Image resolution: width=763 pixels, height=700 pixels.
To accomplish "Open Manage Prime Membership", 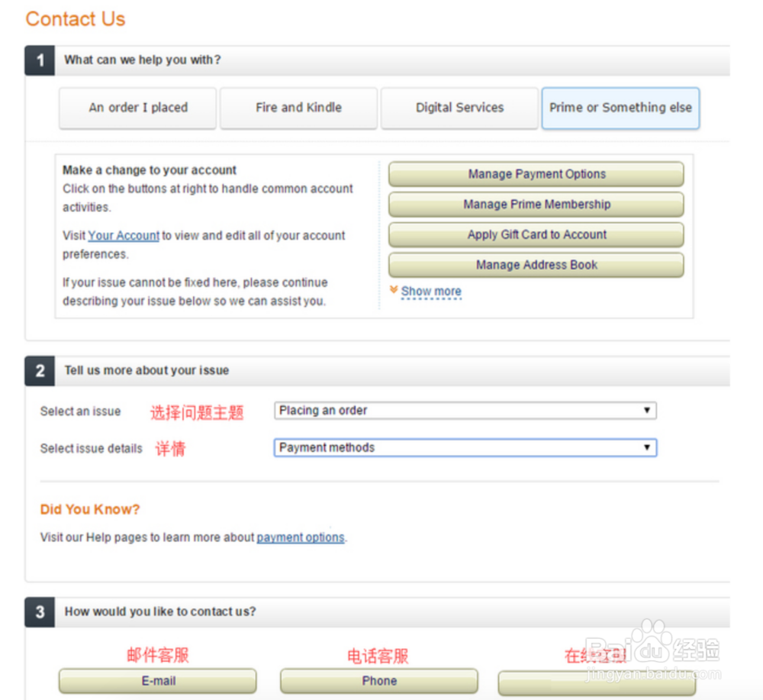I will [x=536, y=205].
